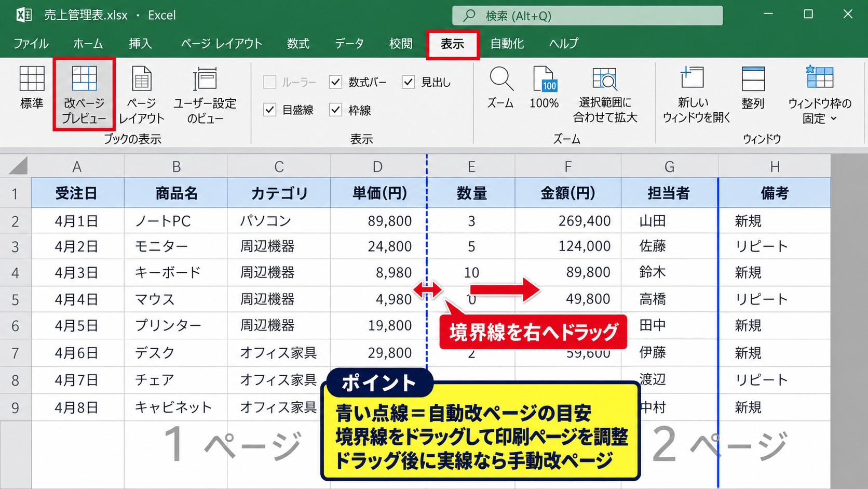Open the Zoom (ズーム) dialog
This screenshot has height=489, width=868.
coord(500,88)
